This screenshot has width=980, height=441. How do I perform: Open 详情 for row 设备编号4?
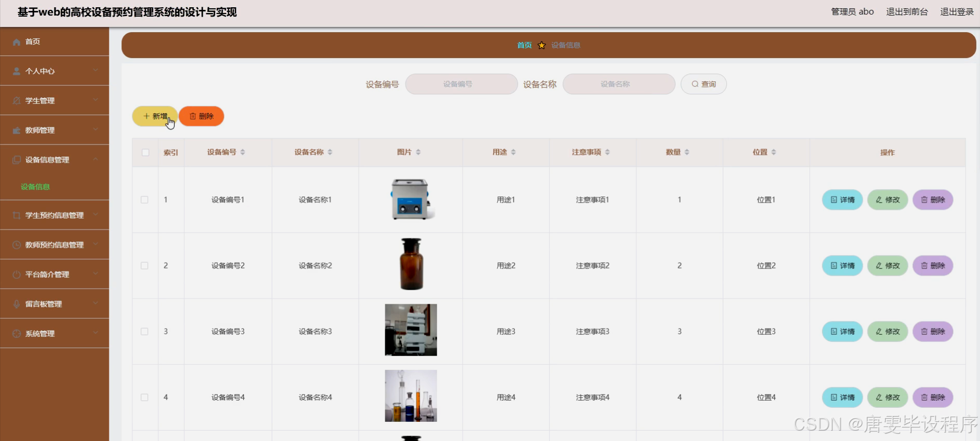(842, 397)
